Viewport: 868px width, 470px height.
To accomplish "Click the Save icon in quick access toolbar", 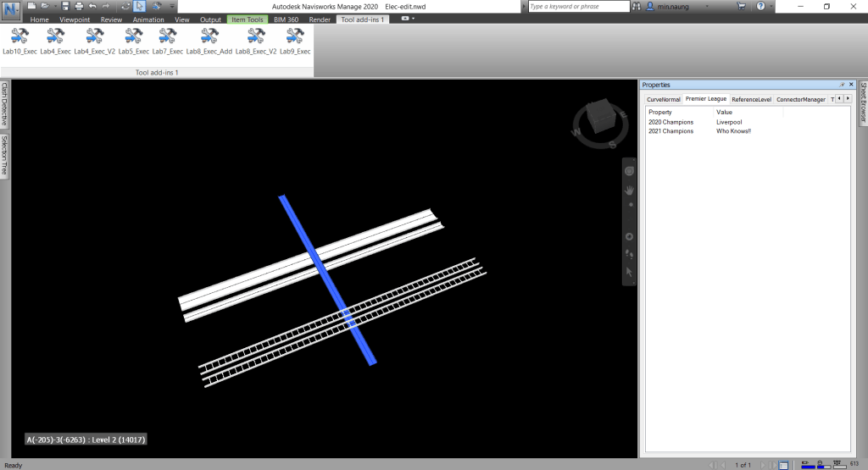I will coord(65,6).
